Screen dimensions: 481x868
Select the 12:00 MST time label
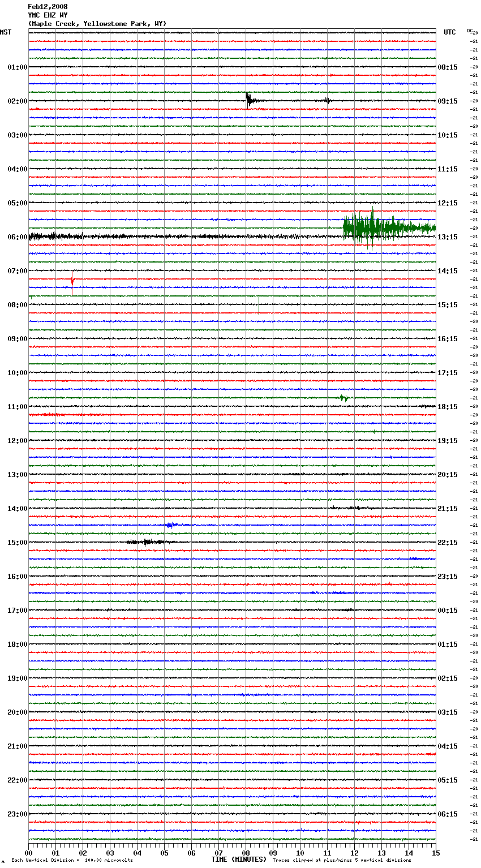(x=18, y=441)
